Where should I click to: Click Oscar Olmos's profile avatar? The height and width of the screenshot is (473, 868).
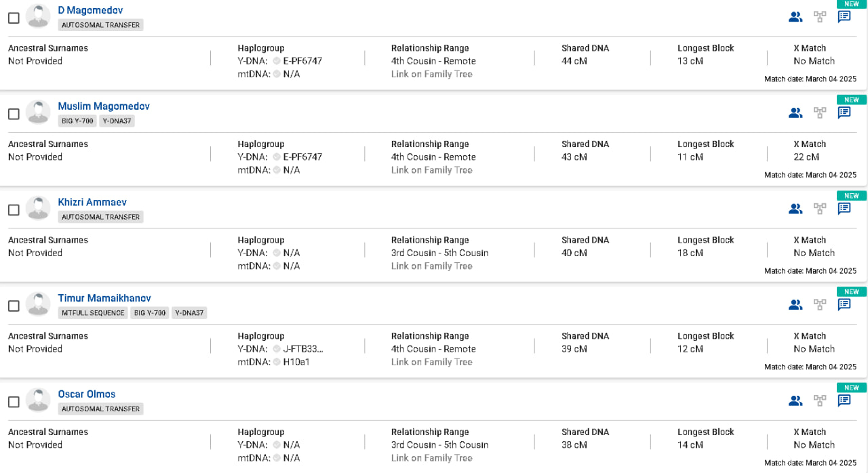(39, 400)
